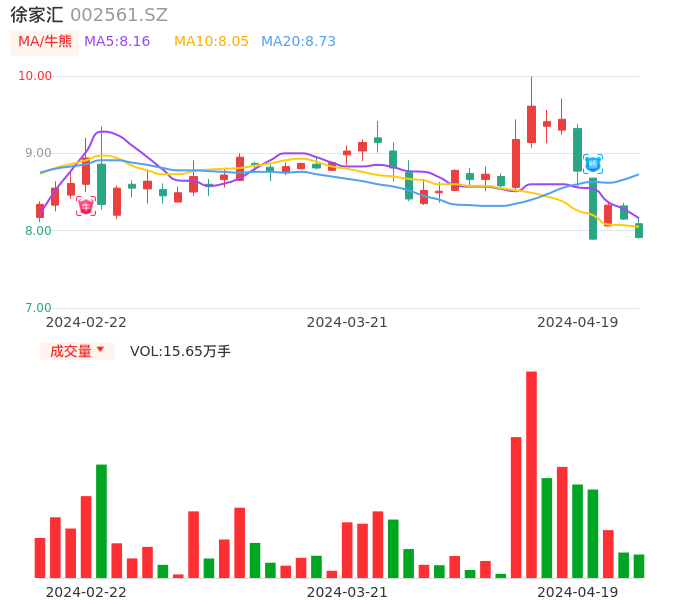686x606 pixels.
Task: Click the 2024-02-22 date under volume chart
Action: pos(86,592)
